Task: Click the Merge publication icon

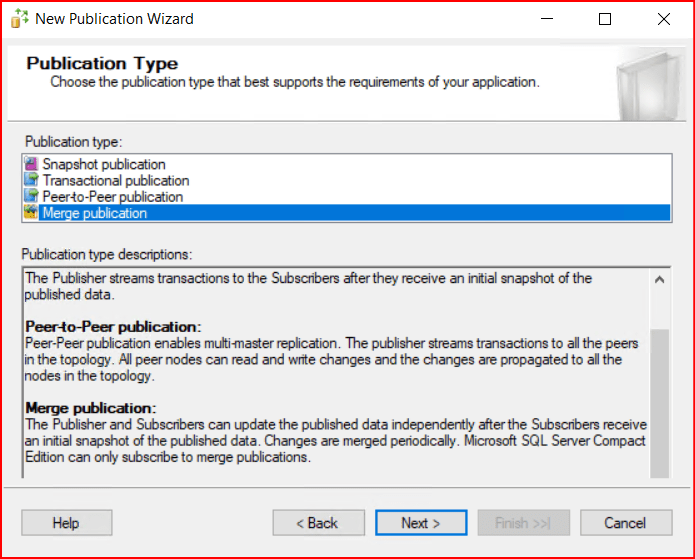Action: point(30,213)
